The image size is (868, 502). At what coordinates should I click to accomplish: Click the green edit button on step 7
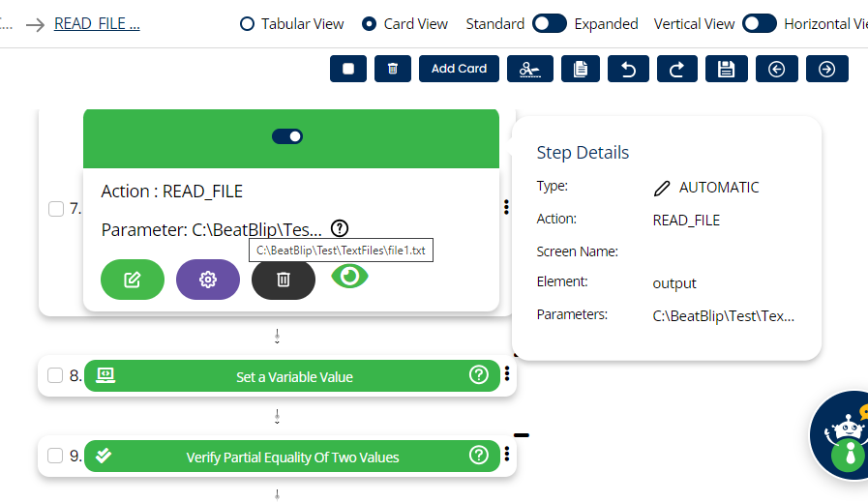[133, 280]
